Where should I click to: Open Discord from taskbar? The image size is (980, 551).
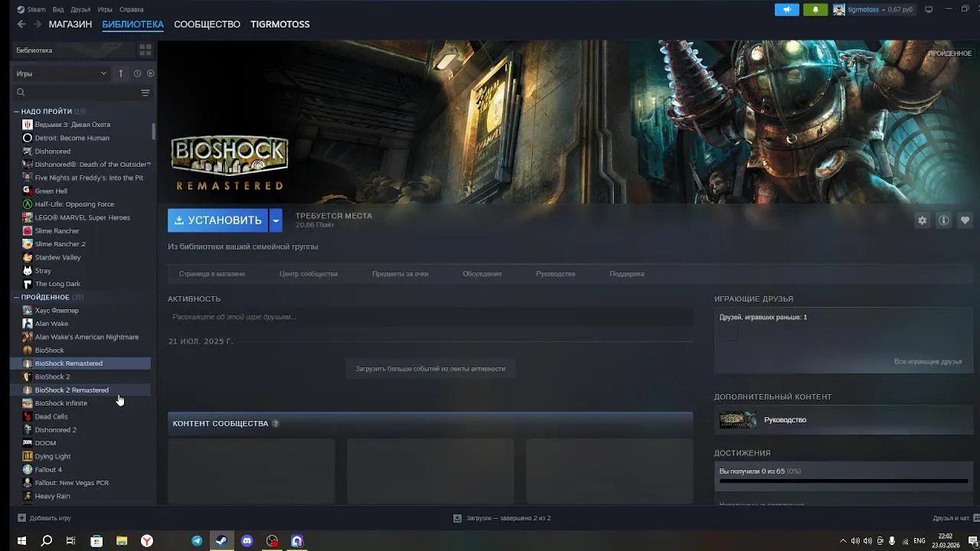(247, 541)
